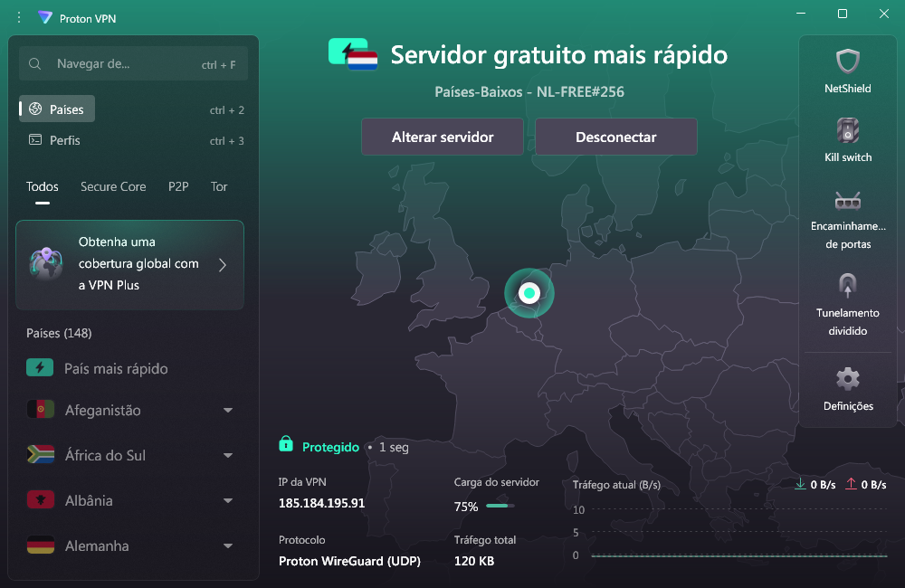Click the Alemanha flag icon

[41, 545]
